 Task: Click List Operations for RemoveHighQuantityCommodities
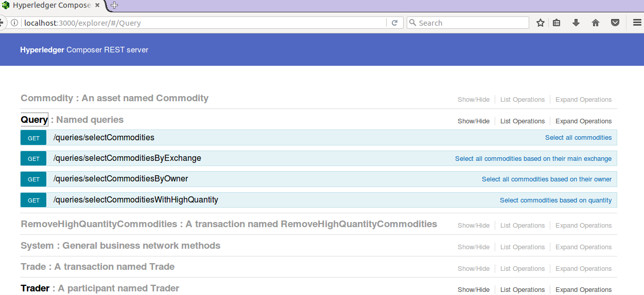[x=523, y=226]
